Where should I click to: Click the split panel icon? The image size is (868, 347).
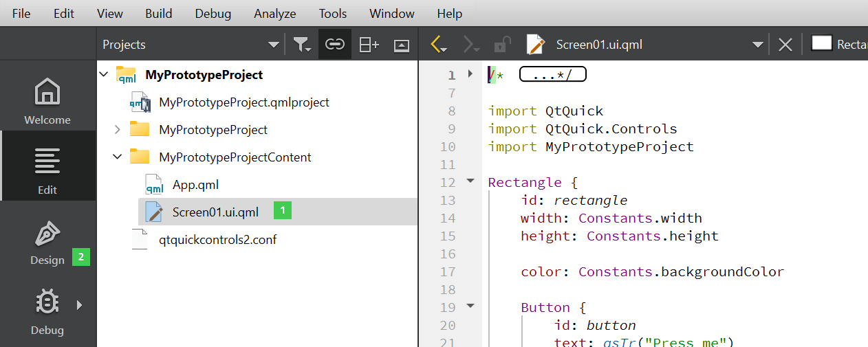click(369, 45)
